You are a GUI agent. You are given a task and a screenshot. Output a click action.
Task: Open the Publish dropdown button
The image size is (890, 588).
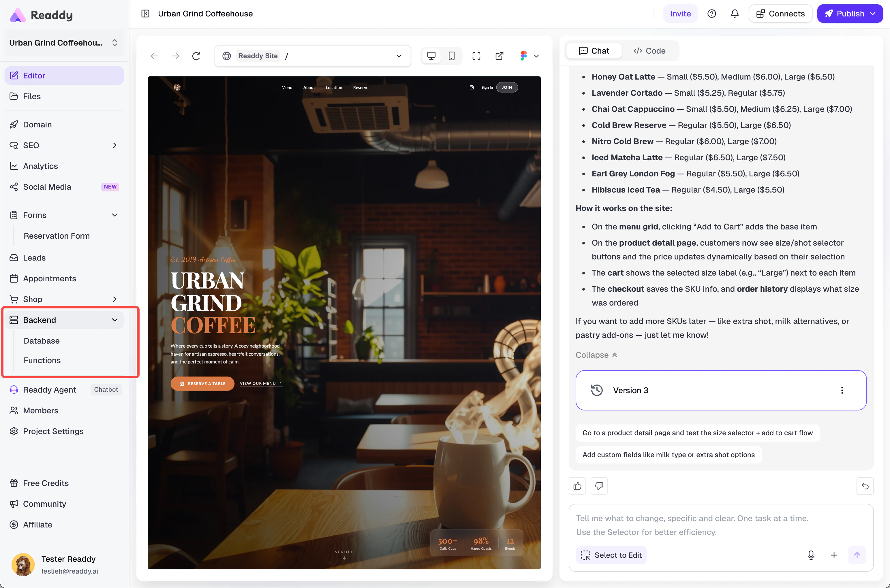[849, 14]
